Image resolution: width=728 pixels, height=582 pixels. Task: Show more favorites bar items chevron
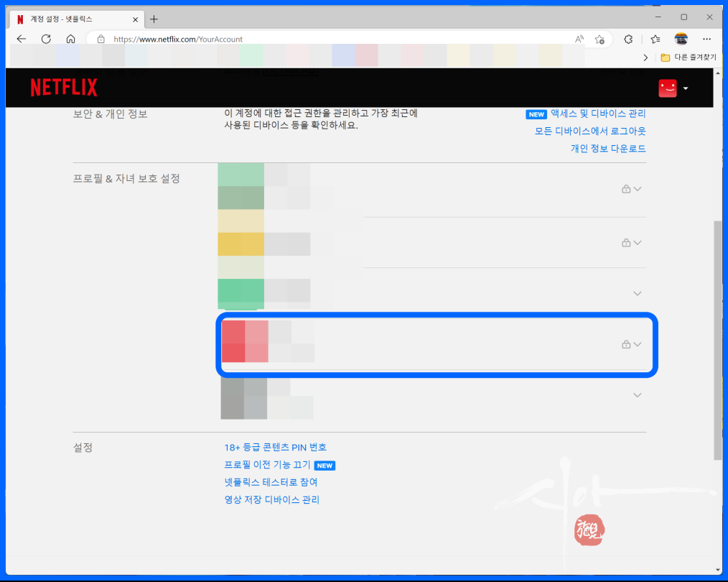(645, 57)
